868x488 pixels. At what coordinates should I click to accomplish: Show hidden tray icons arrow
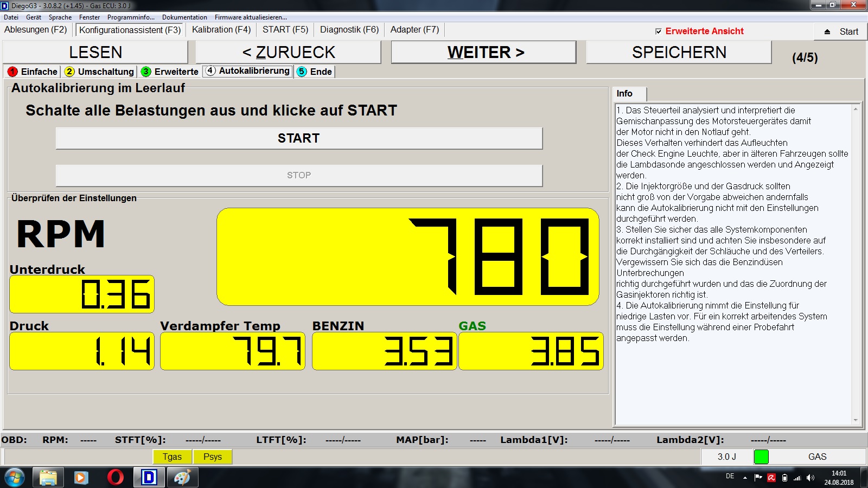745,478
